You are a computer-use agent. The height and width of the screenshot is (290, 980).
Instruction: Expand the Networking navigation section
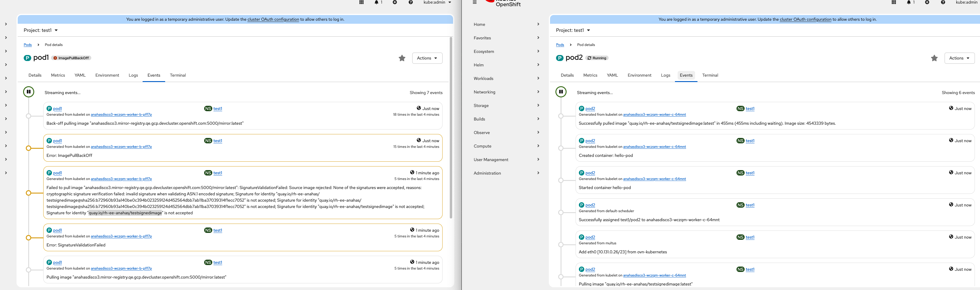pyautogui.click(x=506, y=92)
